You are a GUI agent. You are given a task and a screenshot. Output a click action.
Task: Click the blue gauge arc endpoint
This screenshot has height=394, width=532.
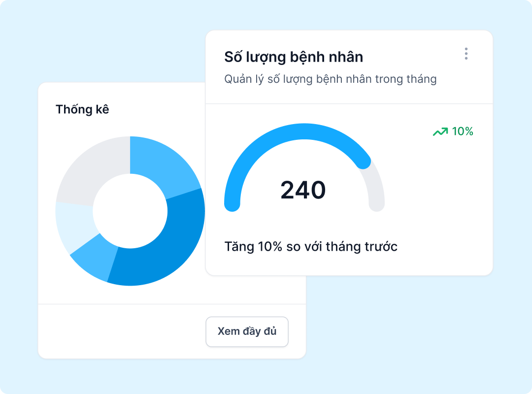point(365,163)
